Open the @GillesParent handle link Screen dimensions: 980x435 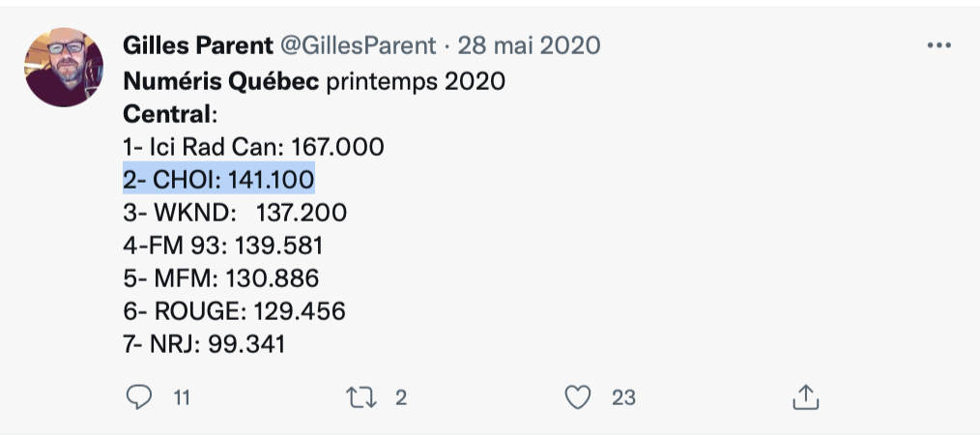click(358, 45)
